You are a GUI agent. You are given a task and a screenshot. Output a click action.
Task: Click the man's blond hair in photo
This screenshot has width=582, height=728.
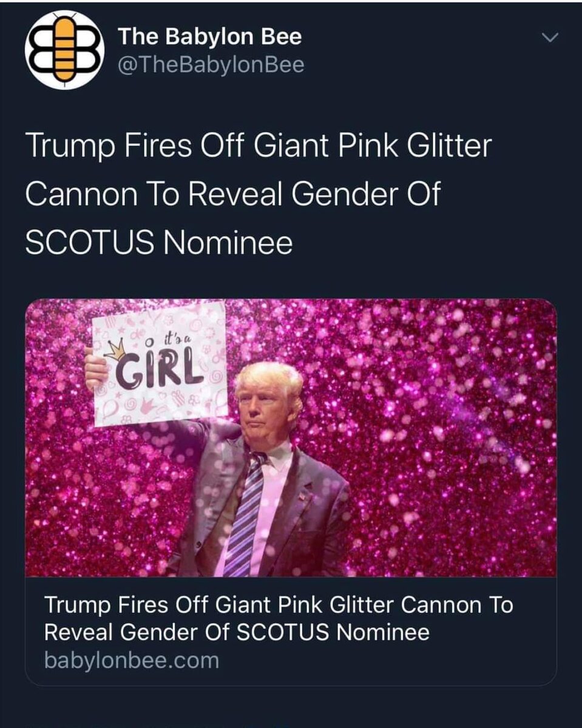pos(268,376)
